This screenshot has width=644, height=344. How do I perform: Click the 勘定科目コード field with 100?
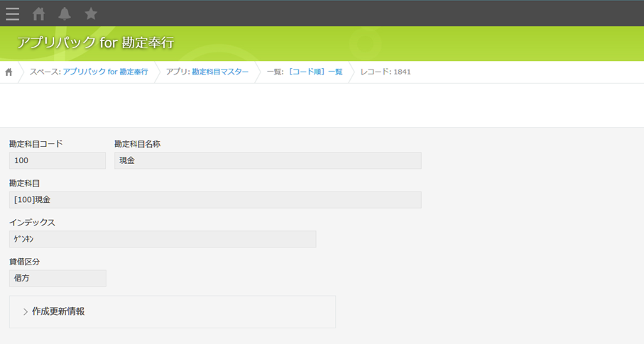pyautogui.click(x=58, y=160)
